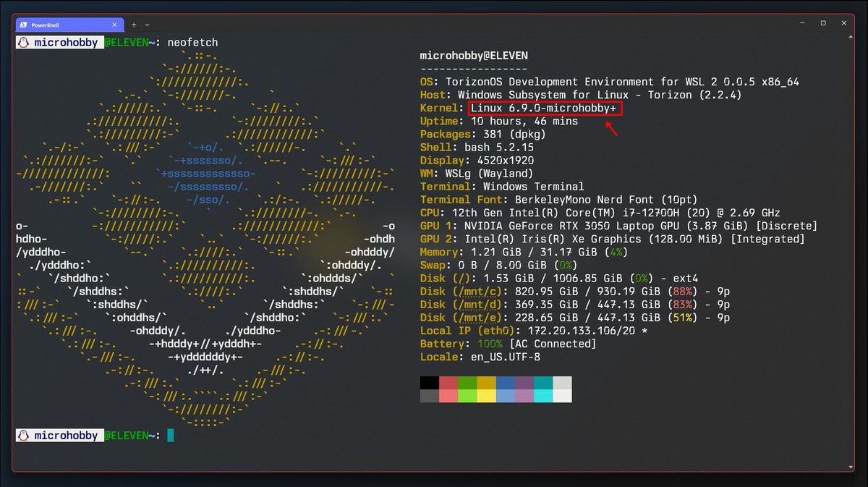Click the dark green swatch in the top palette row
The image size is (868, 487).
coord(467,383)
